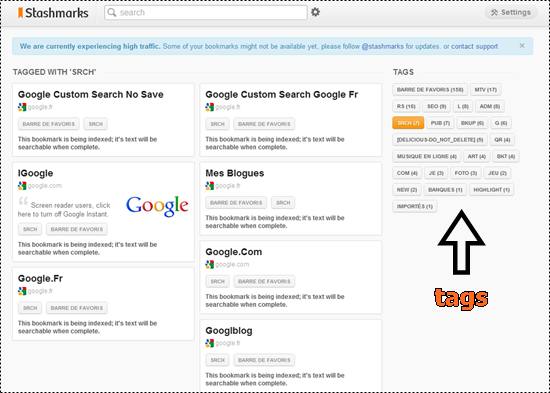This screenshot has width=550, height=393.
Task: Click the SRCH tag in Googlblog card
Action: tap(217, 360)
